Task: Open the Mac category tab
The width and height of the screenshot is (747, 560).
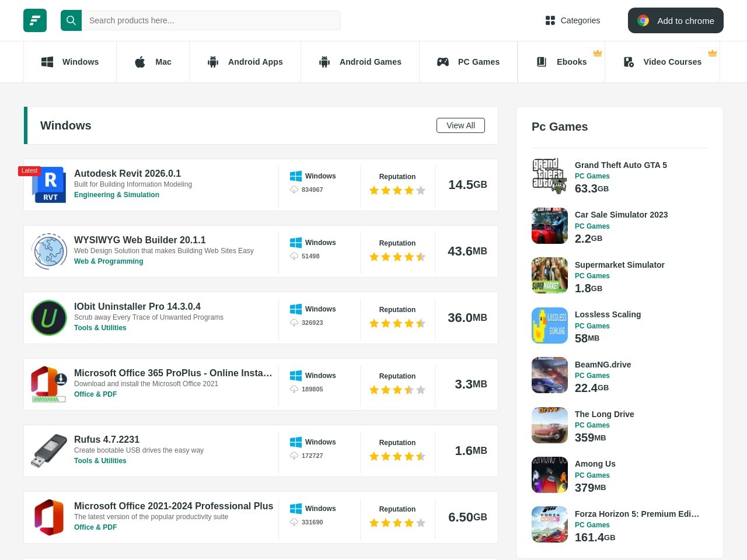Action: (x=153, y=62)
